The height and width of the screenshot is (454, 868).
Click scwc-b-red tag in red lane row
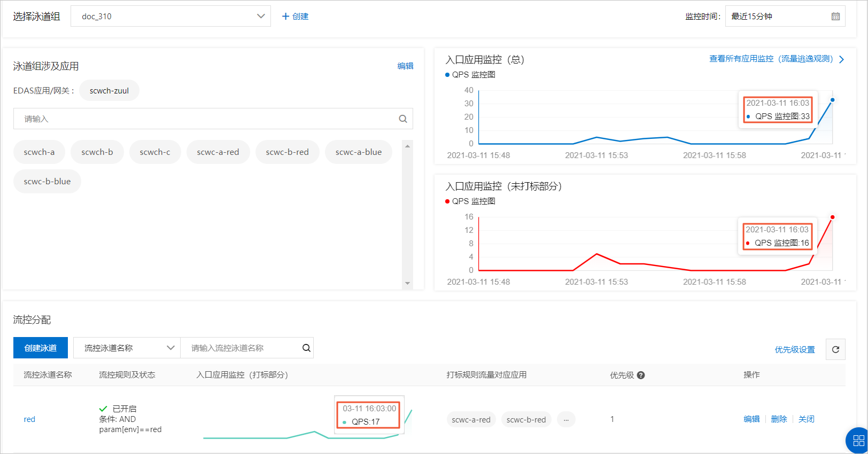526,420
